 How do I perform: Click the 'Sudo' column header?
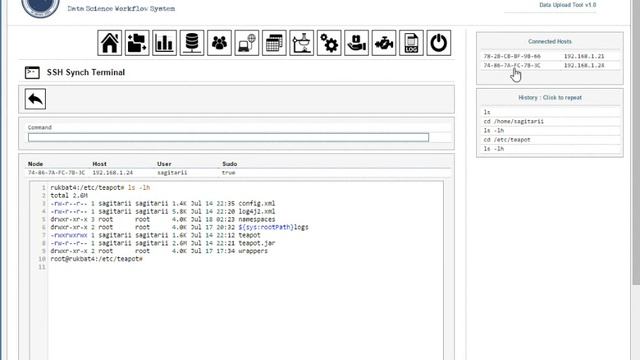pyautogui.click(x=230, y=164)
